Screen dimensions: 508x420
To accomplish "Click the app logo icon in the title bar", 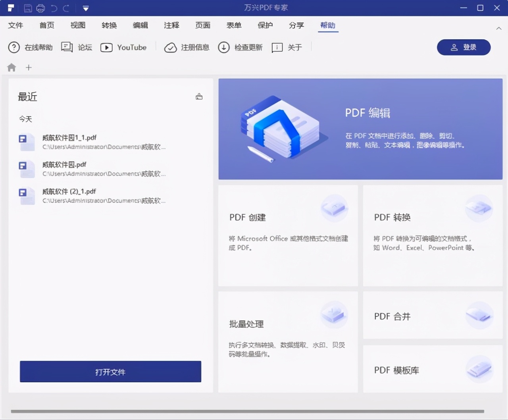I will click(11, 8).
